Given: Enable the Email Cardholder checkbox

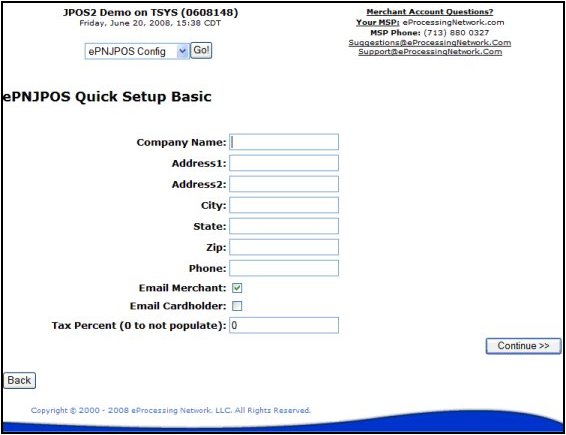Looking at the screenshot, I should (x=237, y=306).
